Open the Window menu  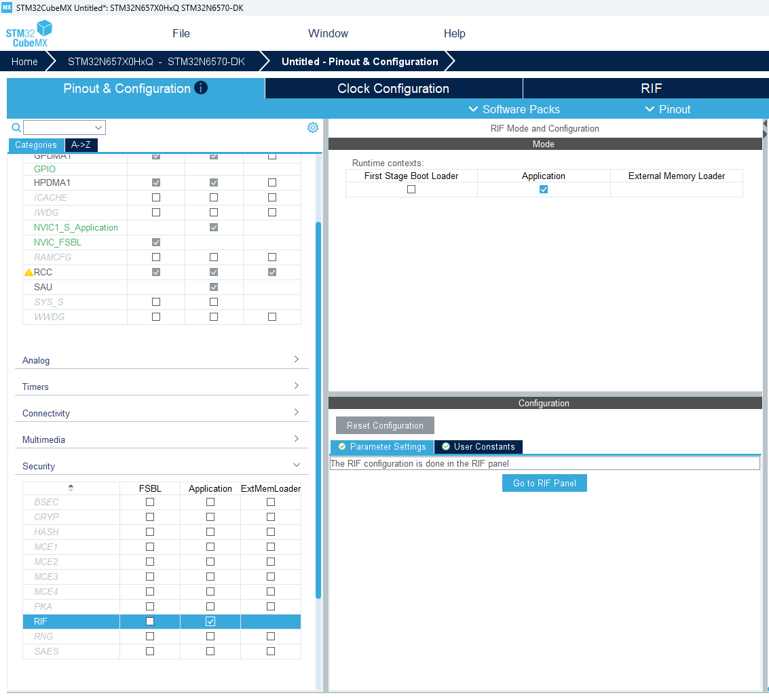tap(328, 33)
